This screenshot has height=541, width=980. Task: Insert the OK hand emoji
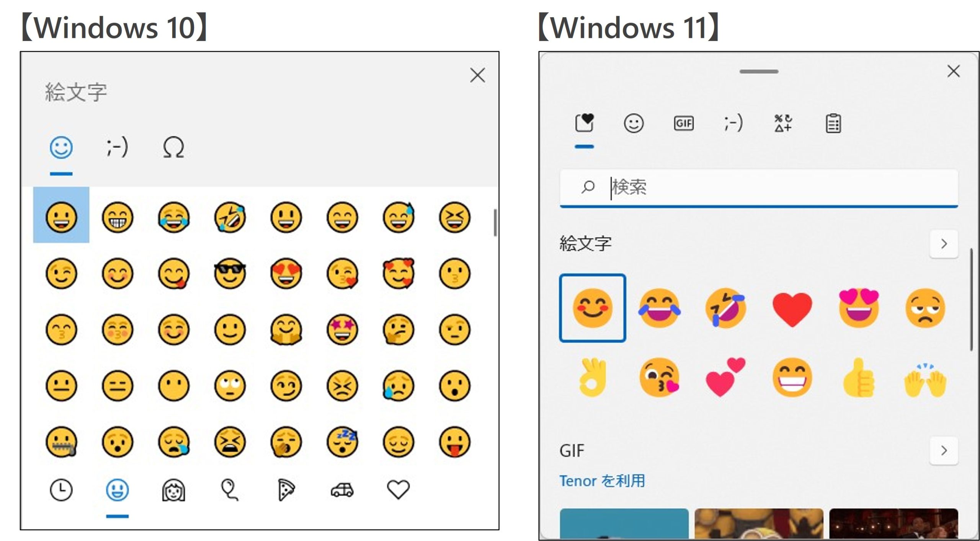coord(592,377)
